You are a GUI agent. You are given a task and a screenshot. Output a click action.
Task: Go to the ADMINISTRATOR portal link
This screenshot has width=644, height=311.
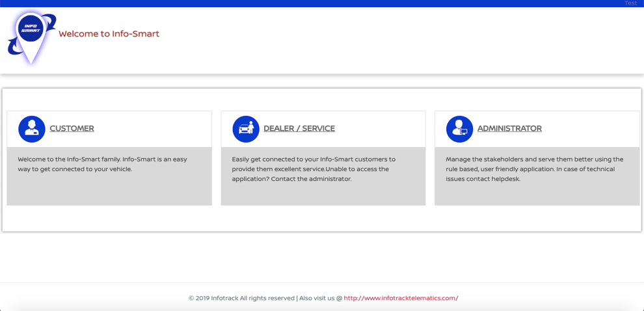point(509,129)
